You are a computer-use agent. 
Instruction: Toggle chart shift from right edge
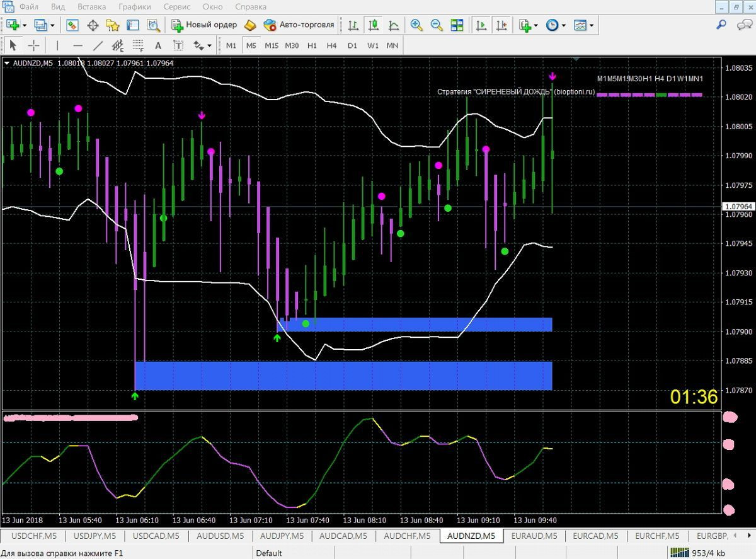501,25
